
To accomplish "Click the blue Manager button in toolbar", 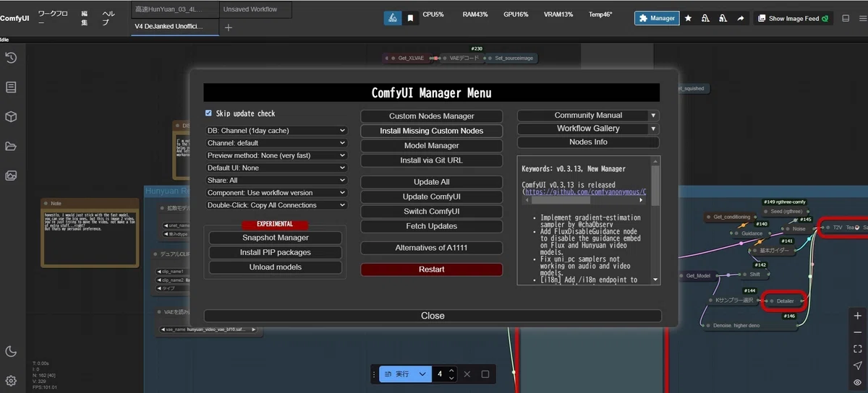I will pyautogui.click(x=657, y=18).
